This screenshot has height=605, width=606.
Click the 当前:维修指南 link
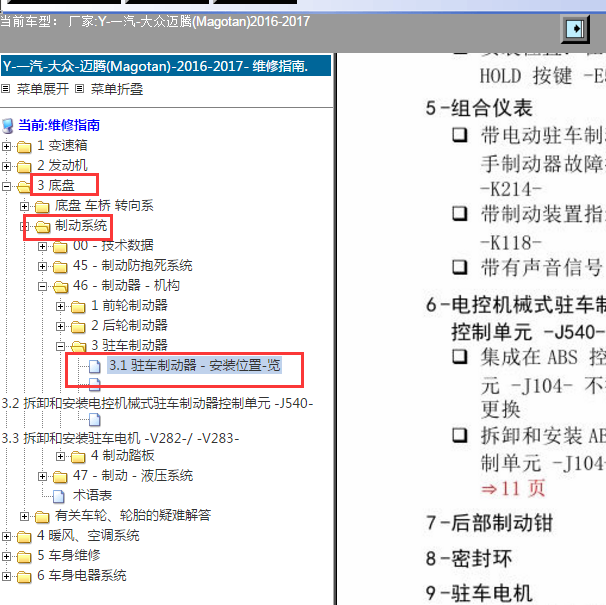point(59,125)
